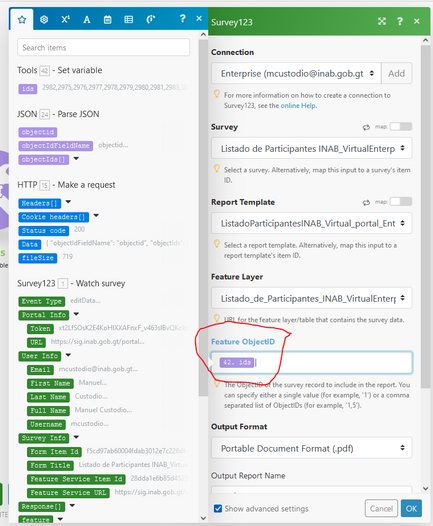The height and width of the screenshot is (526, 433).
Task: Open the starred favorites tab
Action: [x=22, y=20]
